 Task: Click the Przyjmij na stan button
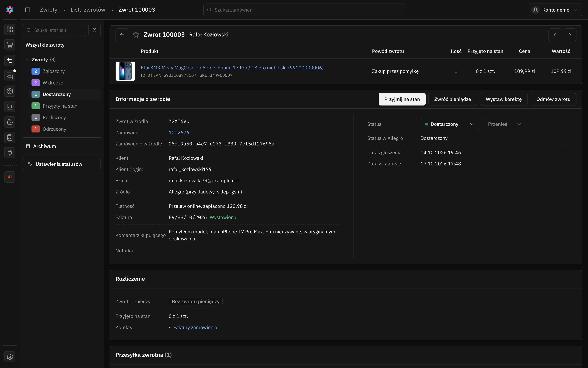pos(402,99)
